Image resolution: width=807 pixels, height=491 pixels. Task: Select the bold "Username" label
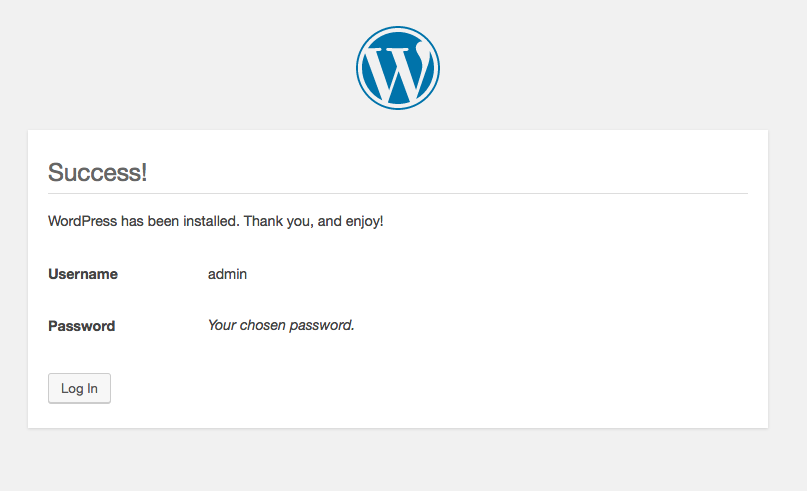coord(83,274)
